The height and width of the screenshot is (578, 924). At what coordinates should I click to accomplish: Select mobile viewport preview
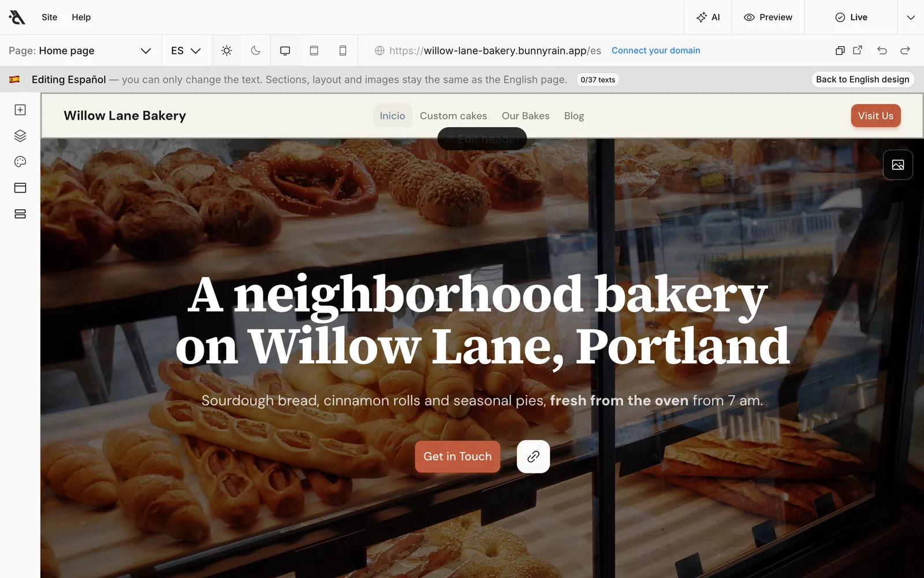tap(343, 51)
